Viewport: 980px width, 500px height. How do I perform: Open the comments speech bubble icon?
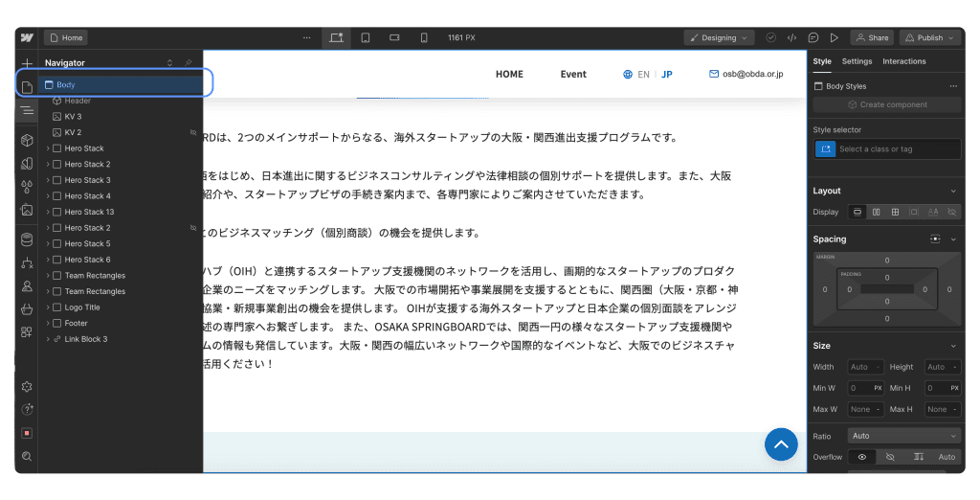(813, 38)
